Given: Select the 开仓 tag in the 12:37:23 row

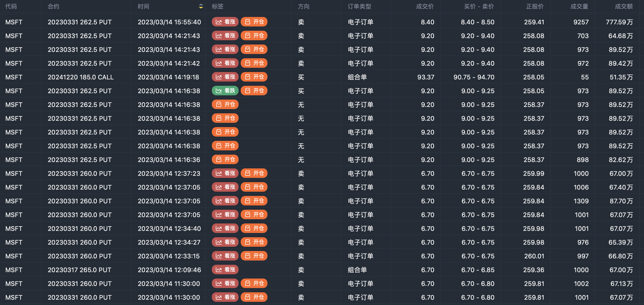Looking at the screenshot, I should 254,173.
